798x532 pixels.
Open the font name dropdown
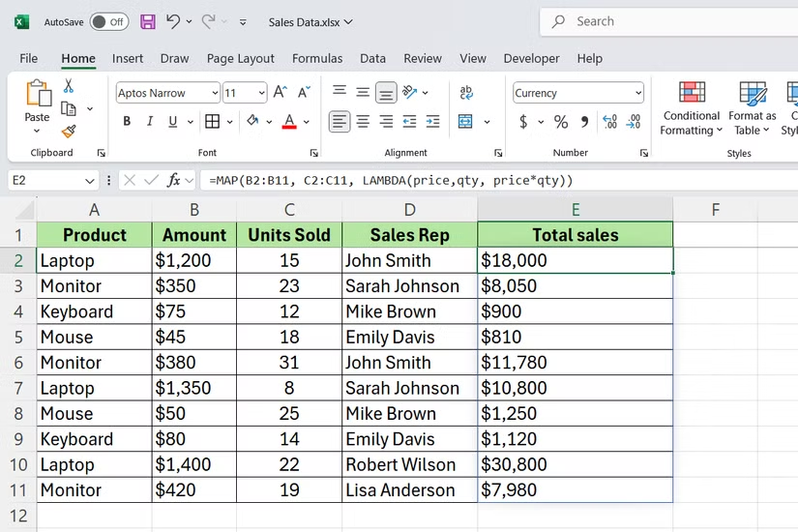[214, 93]
